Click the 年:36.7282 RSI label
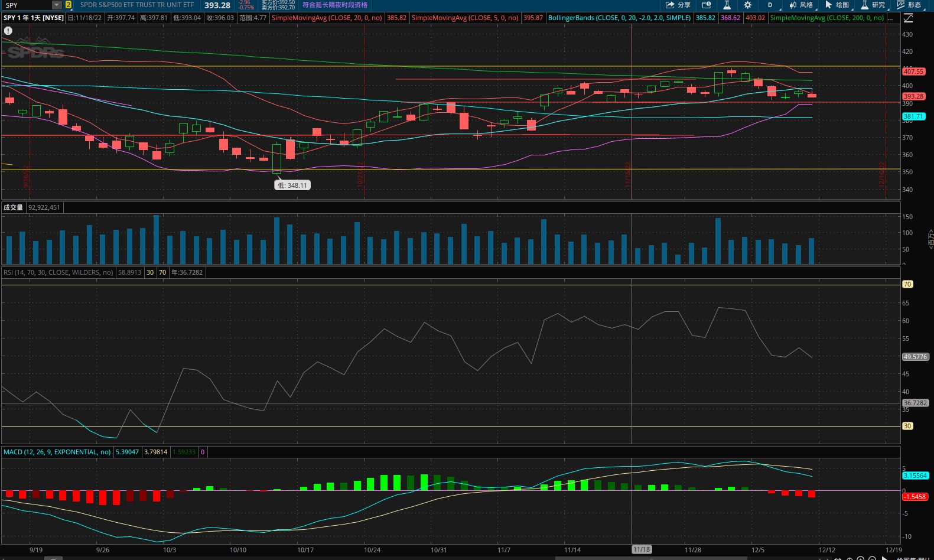Screen dimensions: 934x560 (187, 272)
